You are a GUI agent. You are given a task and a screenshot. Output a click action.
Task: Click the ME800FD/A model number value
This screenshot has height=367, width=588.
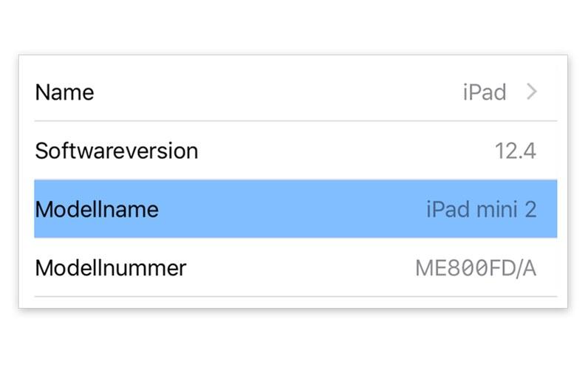(476, 268)
